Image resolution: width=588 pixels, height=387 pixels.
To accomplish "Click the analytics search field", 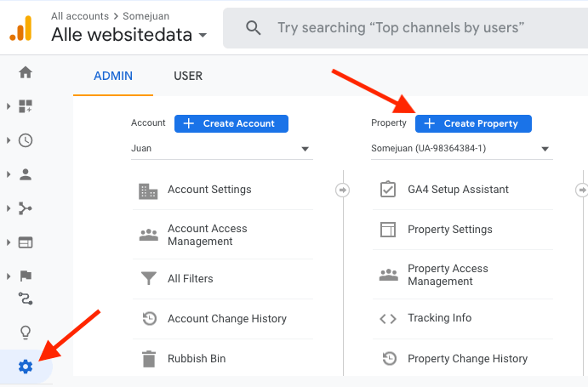I will [x=400, y=28].
